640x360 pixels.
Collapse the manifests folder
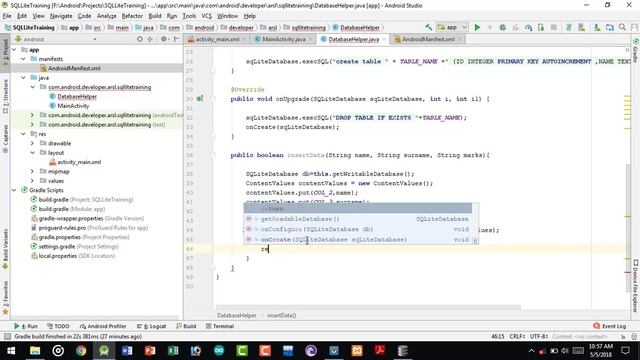pyautogui.click(x=23, y=59)
